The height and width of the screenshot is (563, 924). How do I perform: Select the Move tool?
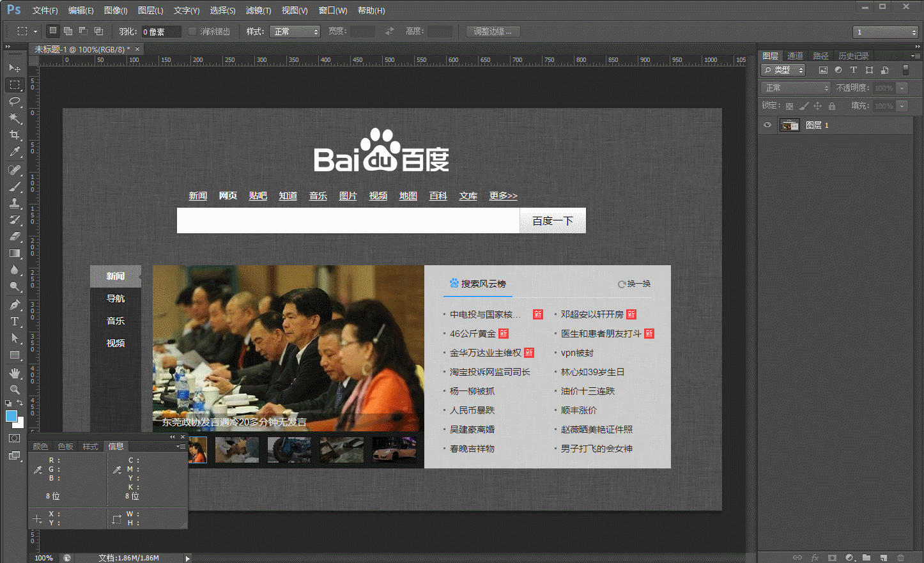pyautogui.click(x=15, y=68)
